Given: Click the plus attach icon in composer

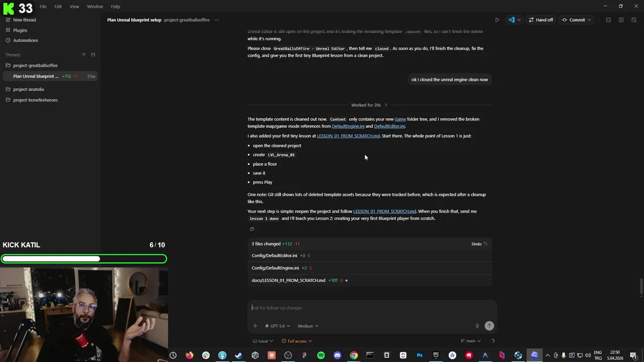Looking at the screenshot, I should (255, 326).
